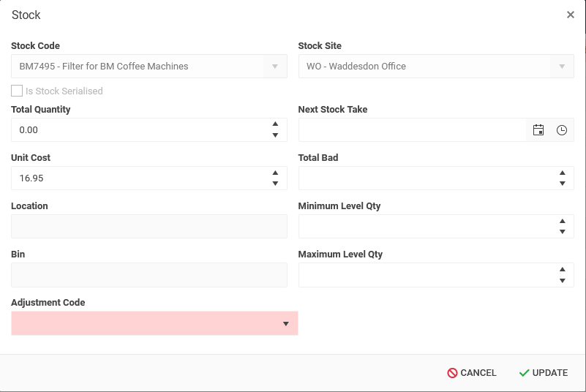Increase Unit Cost with up arrow

coord(275,173)
